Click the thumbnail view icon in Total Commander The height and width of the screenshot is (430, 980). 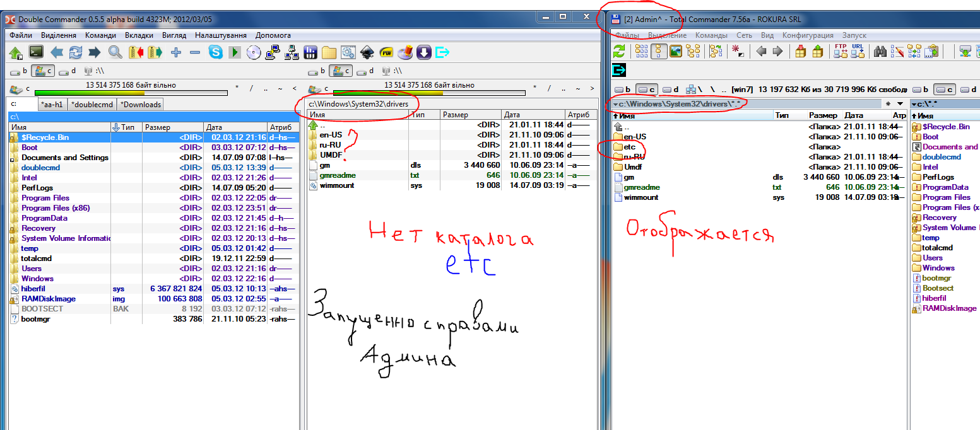coord(675,52)
